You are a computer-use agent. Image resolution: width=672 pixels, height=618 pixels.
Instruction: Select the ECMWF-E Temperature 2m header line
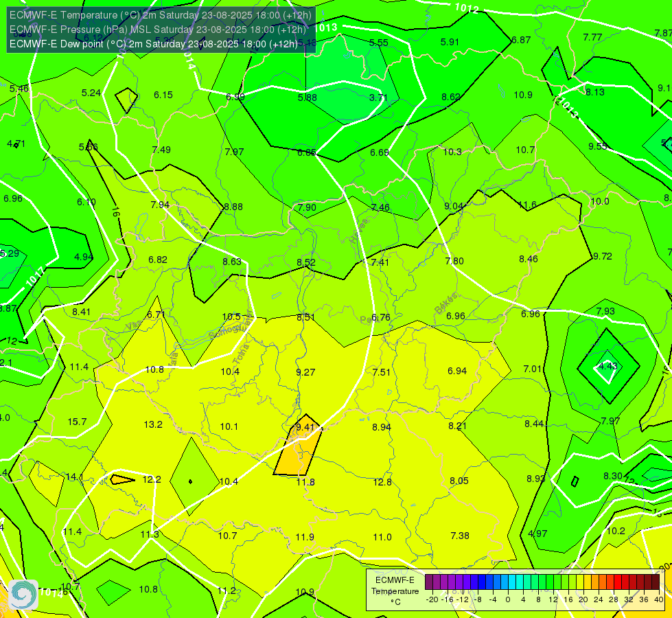(x=161, y=15)
